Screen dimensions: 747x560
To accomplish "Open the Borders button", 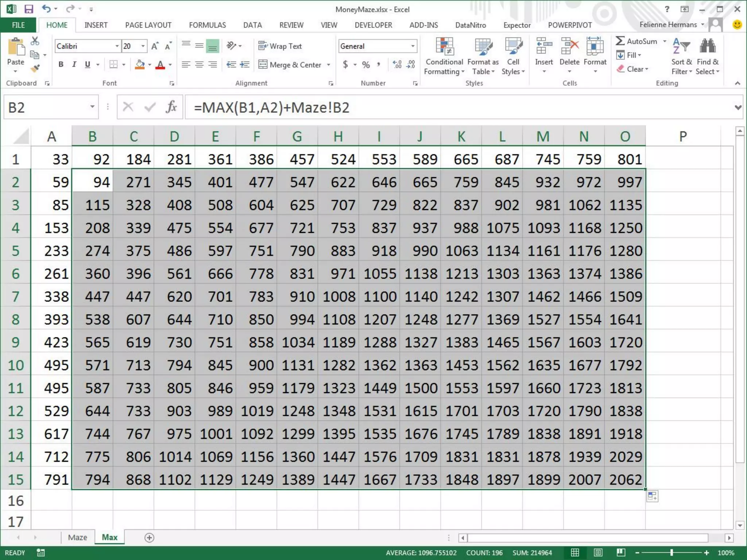I will point(113,65).
